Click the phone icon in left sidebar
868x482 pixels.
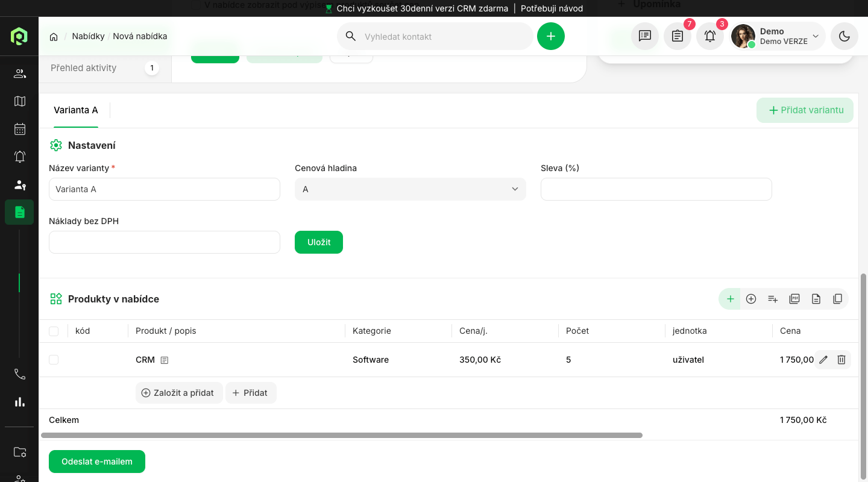click(x=20, y=374)
